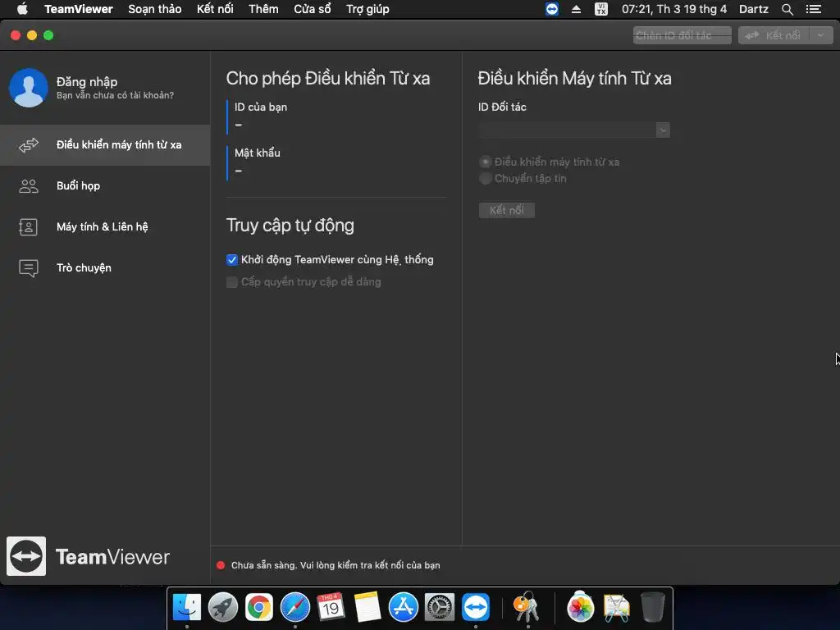
Task: Click the Máy tính & Liên hệ contacts icon
Action: (x=29, y=227)
